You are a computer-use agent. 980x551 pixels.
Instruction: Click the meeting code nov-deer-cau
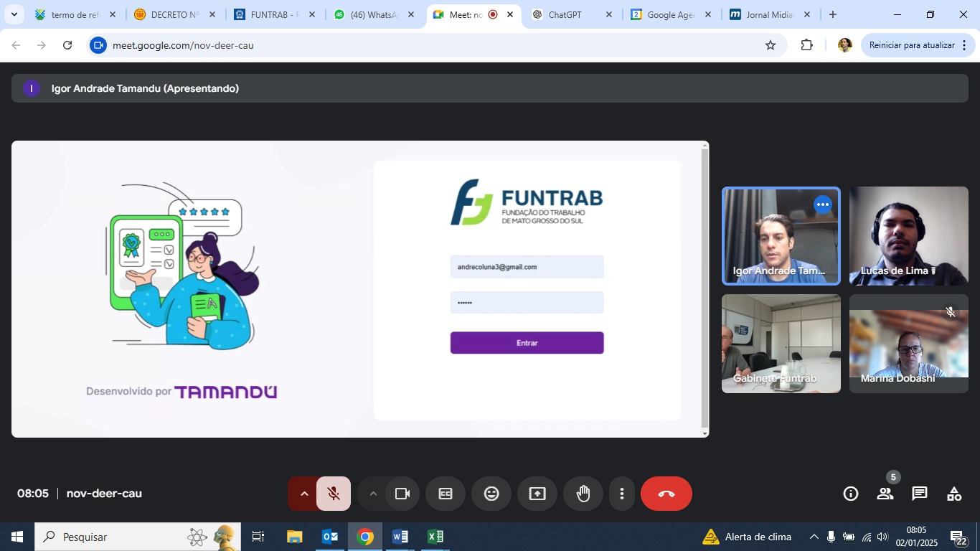104,494
